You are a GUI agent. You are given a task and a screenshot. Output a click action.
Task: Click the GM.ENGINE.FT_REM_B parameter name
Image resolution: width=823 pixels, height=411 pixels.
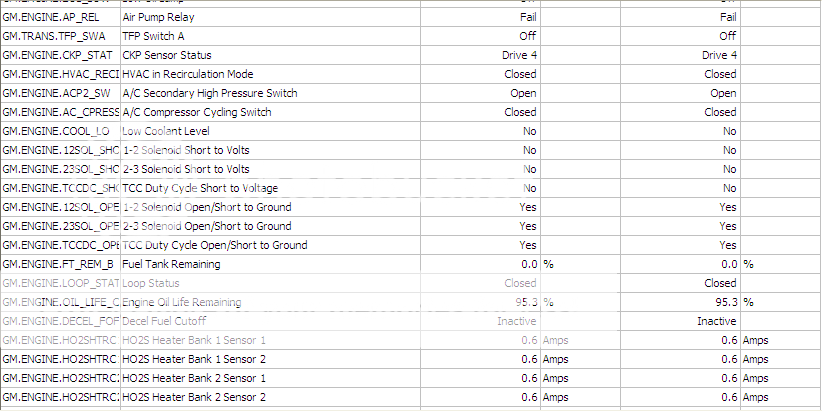tap(58, 264)
